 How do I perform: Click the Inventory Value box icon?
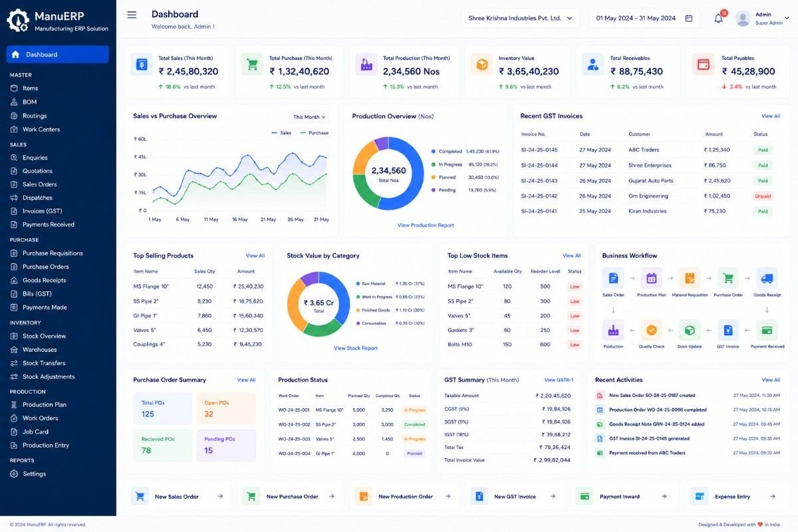coord(481,65)
